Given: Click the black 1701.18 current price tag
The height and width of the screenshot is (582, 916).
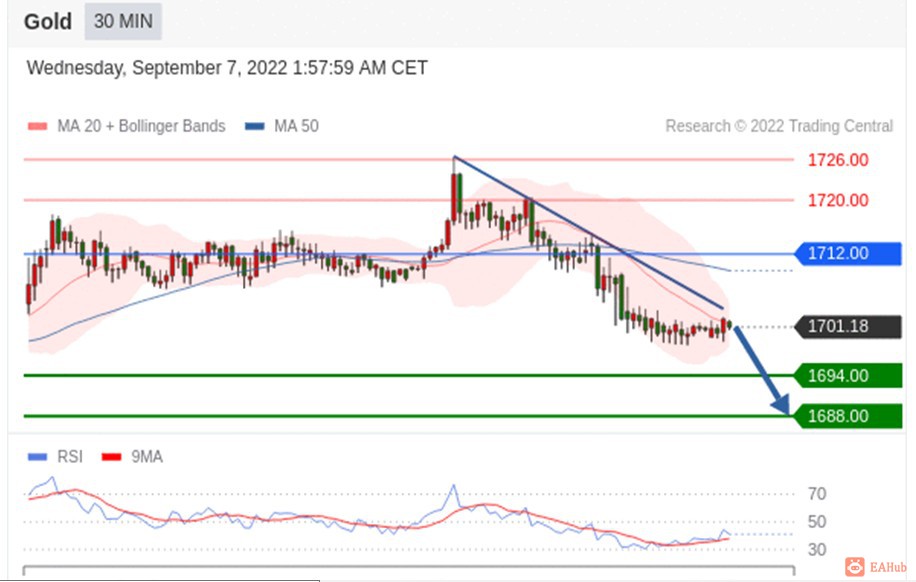Looking at the screenshot, I should (848, 326).
